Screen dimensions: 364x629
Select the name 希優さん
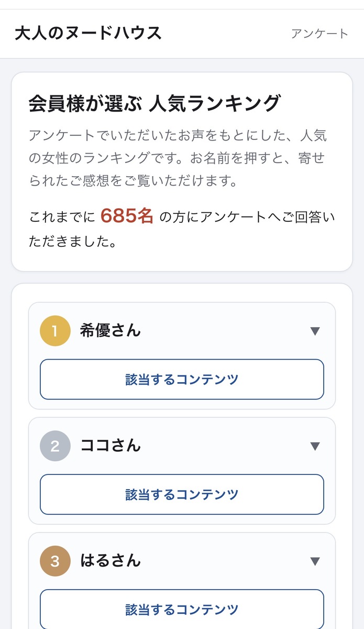(111, 331)
